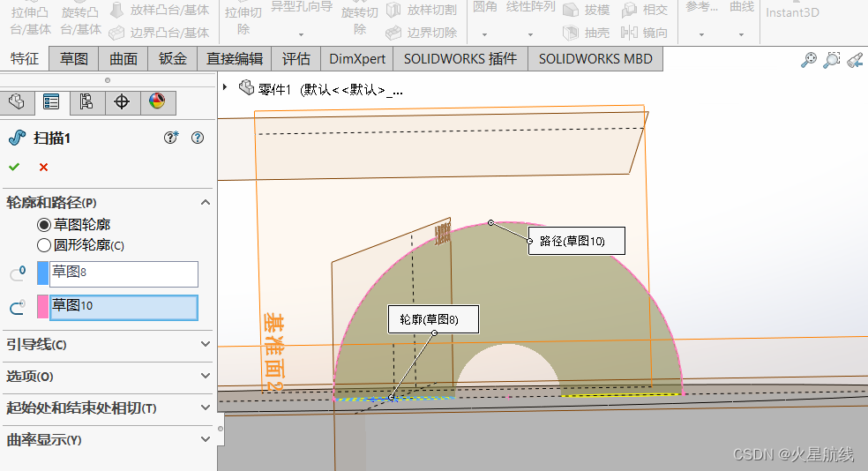Click the Previous View icon
The height and width of the screenshot is (471, 868).
point(855,60)
